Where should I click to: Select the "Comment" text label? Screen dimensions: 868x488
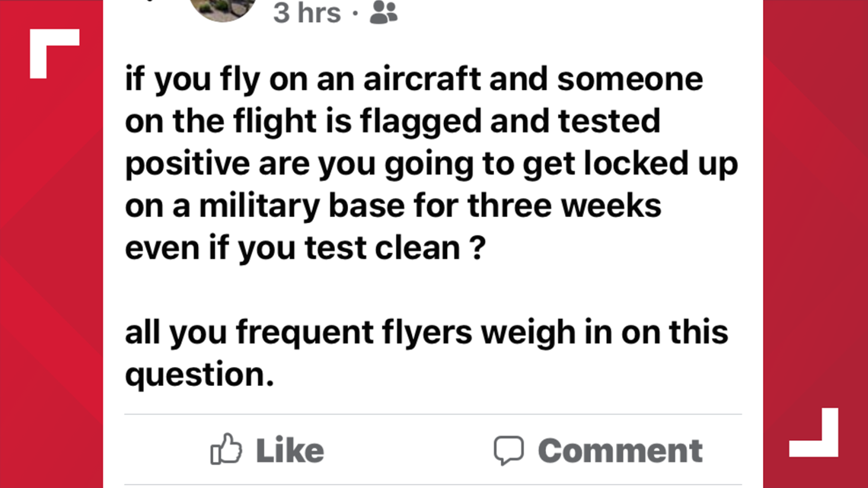click(621, 451)
